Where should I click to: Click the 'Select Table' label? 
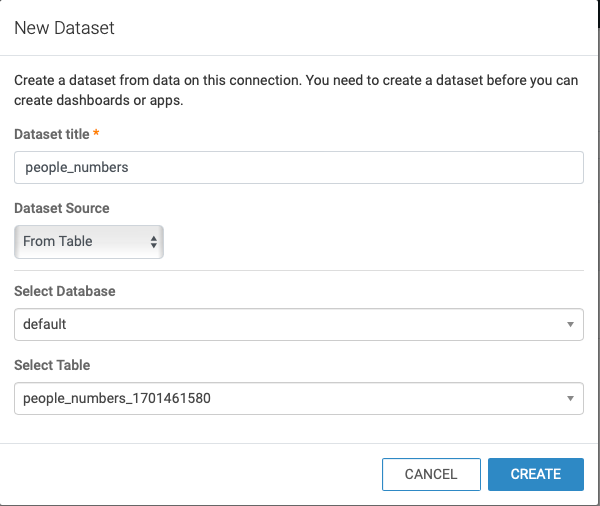pos(52,365)
